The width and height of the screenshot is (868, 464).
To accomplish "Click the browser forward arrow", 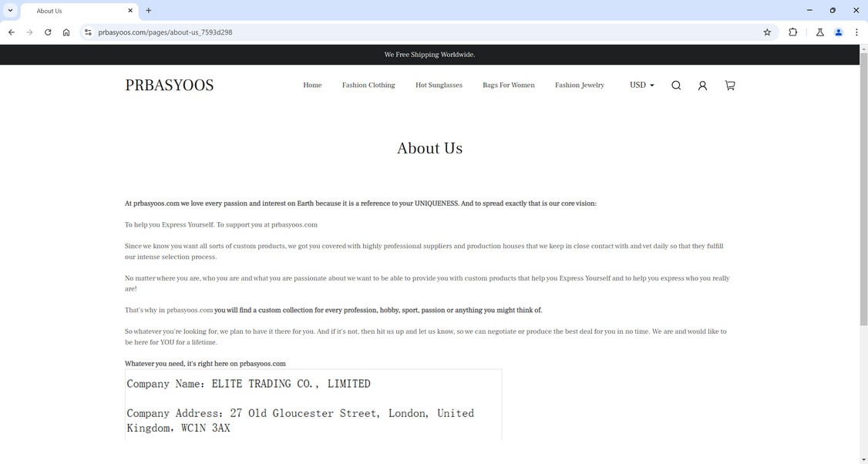I will (x=29, y=32).
